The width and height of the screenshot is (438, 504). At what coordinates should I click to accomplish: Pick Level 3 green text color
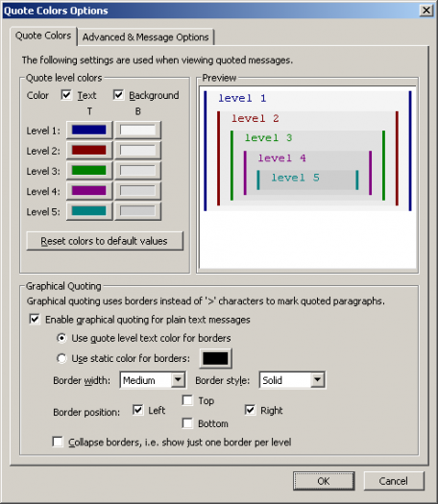coord(89,170)
